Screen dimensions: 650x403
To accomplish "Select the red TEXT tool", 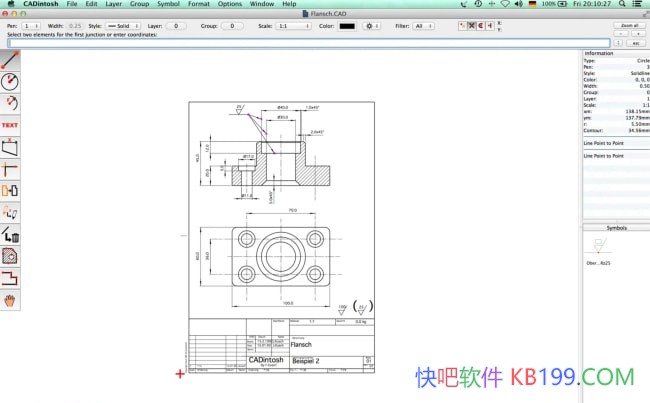I will 11,125.
